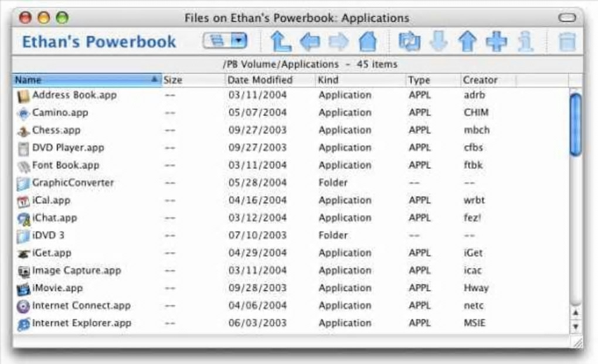Click the go up one folder arrow
This screenshot has height=364, width=598.
[281, 42]
